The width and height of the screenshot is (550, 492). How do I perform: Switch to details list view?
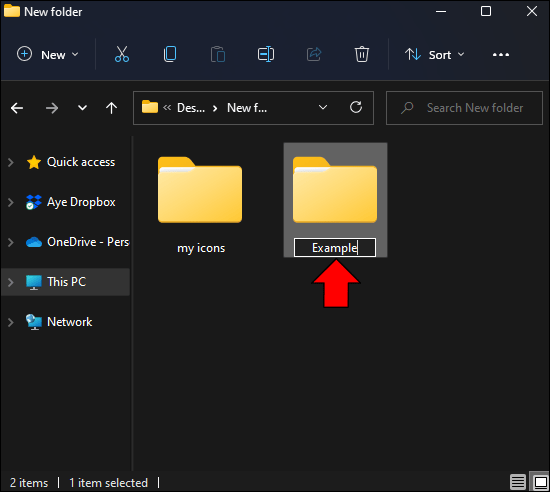click(x=518, y=482)
